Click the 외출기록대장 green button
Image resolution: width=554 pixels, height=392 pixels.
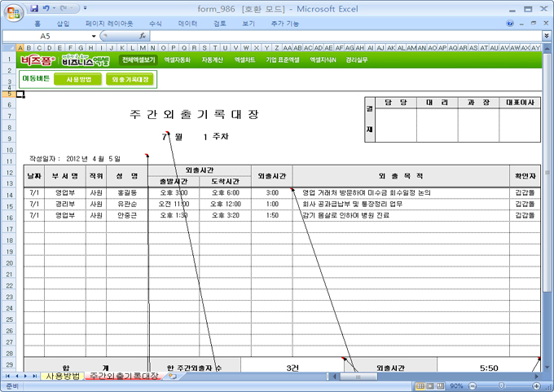point(130,79)
